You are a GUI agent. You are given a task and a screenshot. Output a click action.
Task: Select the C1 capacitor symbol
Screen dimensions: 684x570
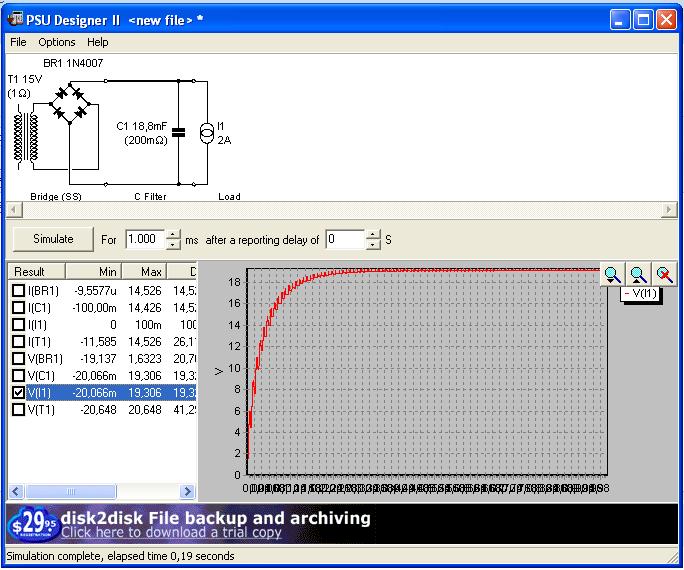coord(179,131)
